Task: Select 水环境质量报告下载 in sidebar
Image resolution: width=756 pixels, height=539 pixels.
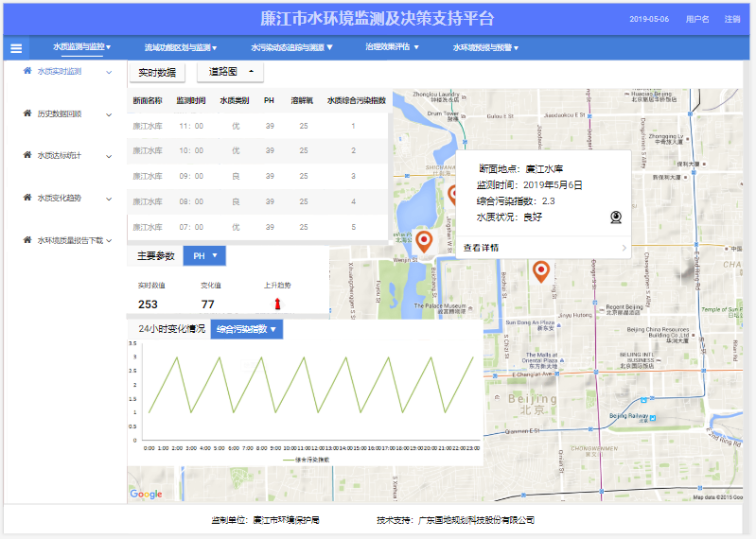Action: point(70,240)
